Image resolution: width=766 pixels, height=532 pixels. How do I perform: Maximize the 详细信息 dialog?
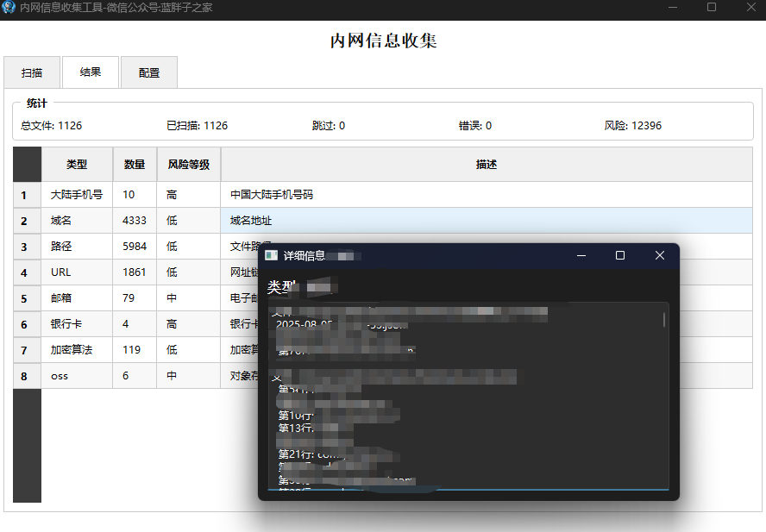coord(620,255)
